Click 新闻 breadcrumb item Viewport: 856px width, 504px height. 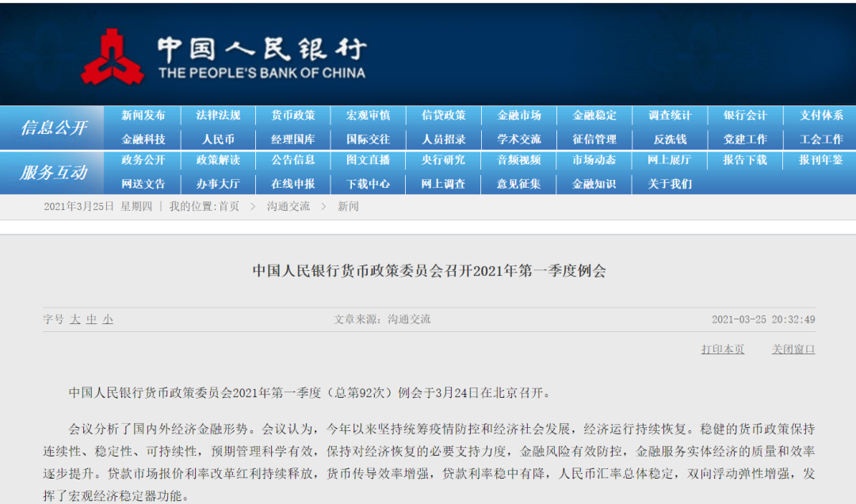tap(348, 206)
